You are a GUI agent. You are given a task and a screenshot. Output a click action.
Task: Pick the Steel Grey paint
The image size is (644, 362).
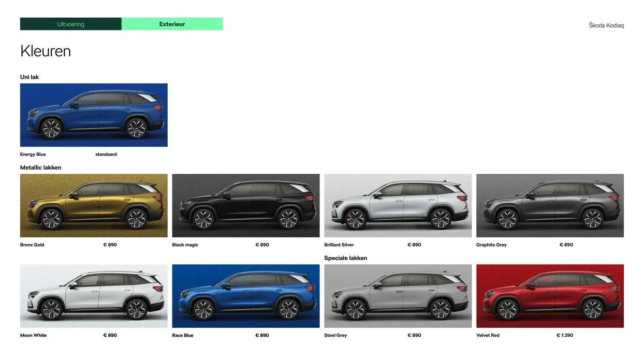pos(398,296)
